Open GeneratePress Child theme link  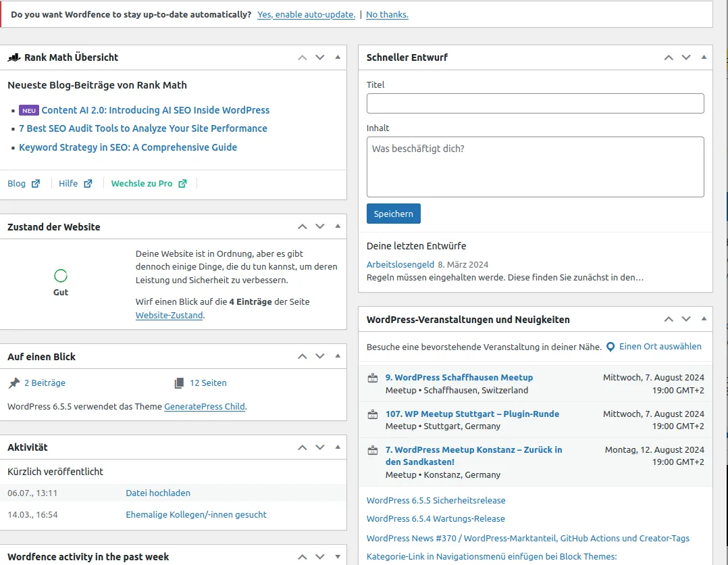tap(204, 407)
